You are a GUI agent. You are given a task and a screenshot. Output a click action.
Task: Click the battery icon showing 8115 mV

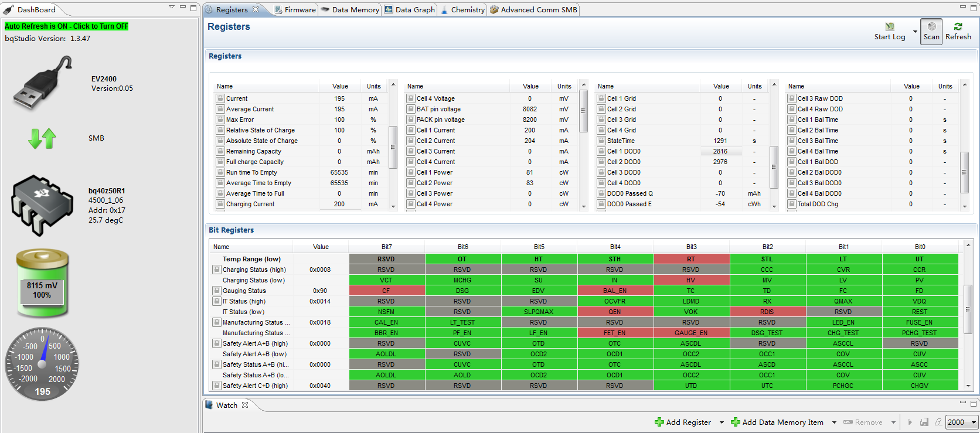pos(42,282)
